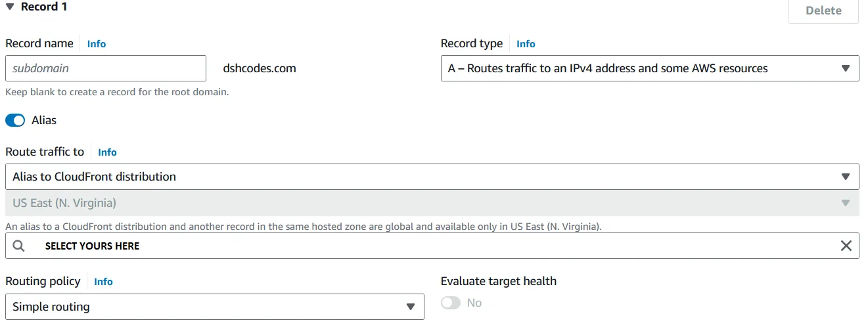Click the magnifier search icon in distribution field
Screen dimensions: 868x331
18,246
